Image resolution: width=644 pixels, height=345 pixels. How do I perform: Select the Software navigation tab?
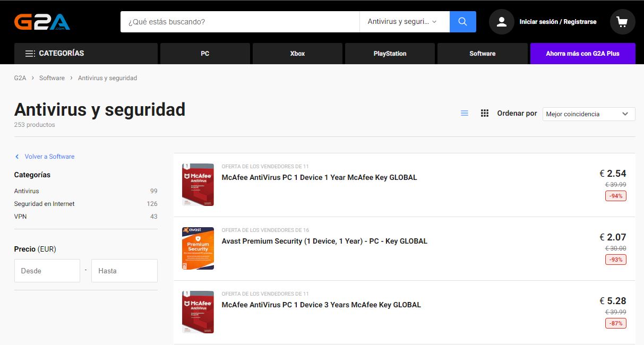pos(483,54)
